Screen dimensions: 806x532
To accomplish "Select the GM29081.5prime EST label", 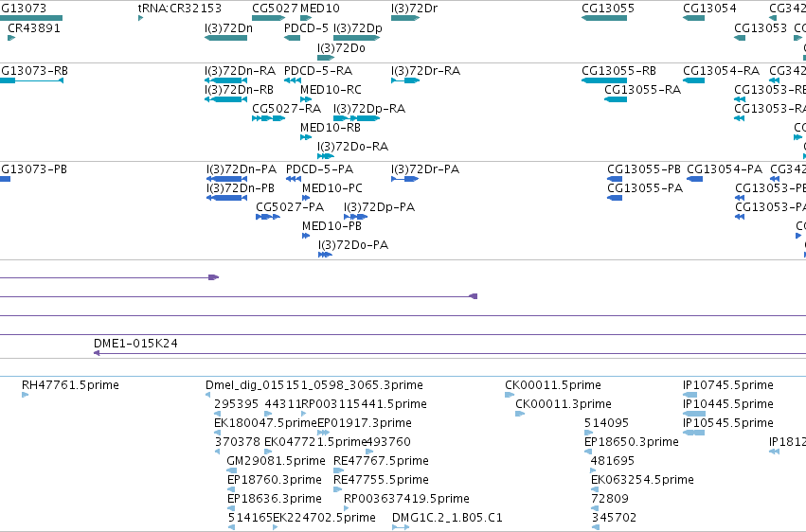I will tap(276, 461).
